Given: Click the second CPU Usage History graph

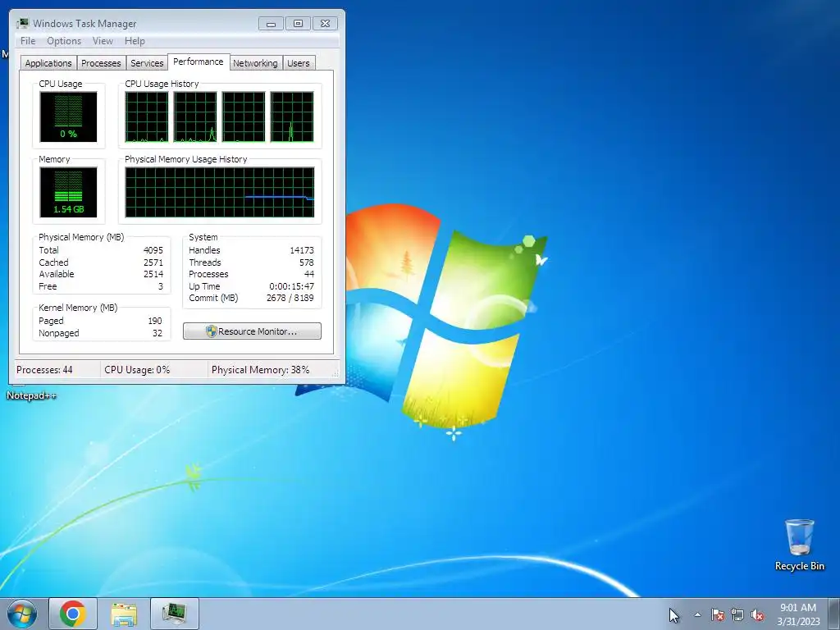Looking at the screenshot, I should 195,116.
